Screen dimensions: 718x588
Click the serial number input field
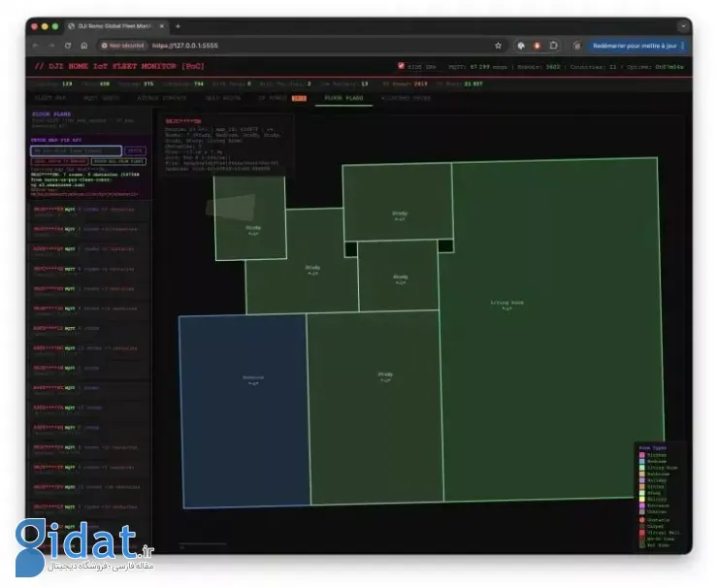(x=76, y=151)
